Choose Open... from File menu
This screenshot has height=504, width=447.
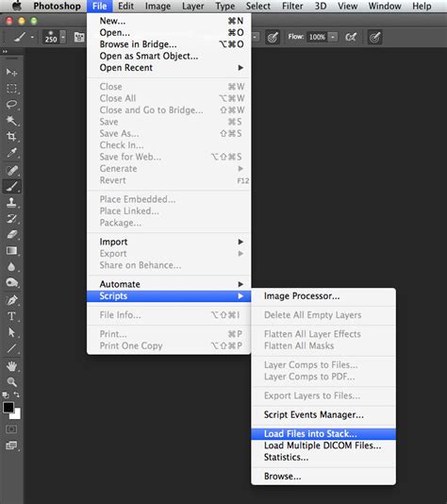tap(169, 32)
